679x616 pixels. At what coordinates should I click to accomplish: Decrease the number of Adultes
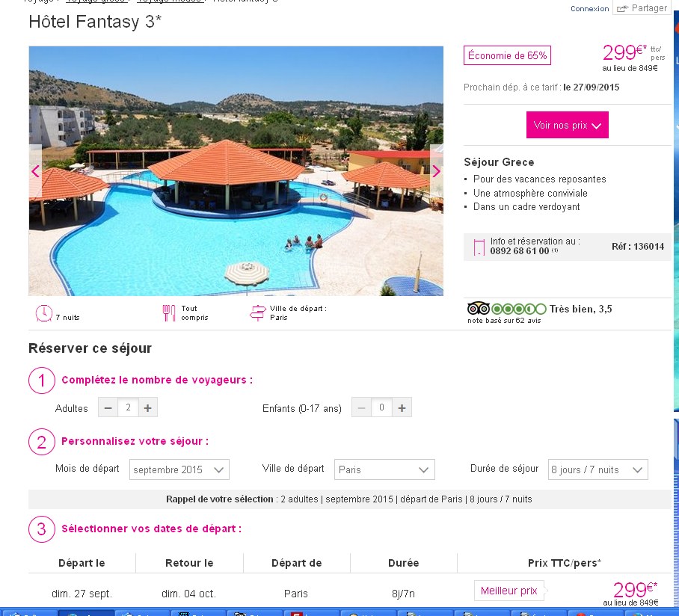pyautogui.click(x=108, y=407)
